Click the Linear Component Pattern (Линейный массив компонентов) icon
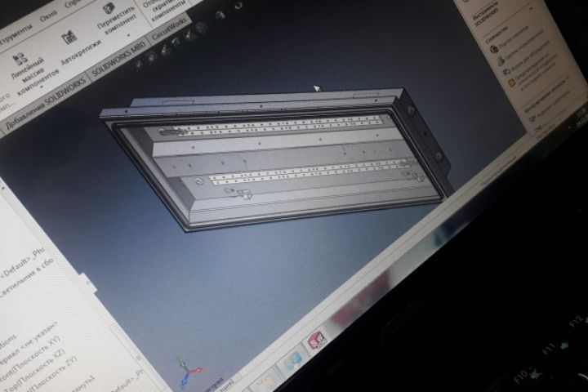The height and width of the screenshot is (392, 588). tap(20, 60)
